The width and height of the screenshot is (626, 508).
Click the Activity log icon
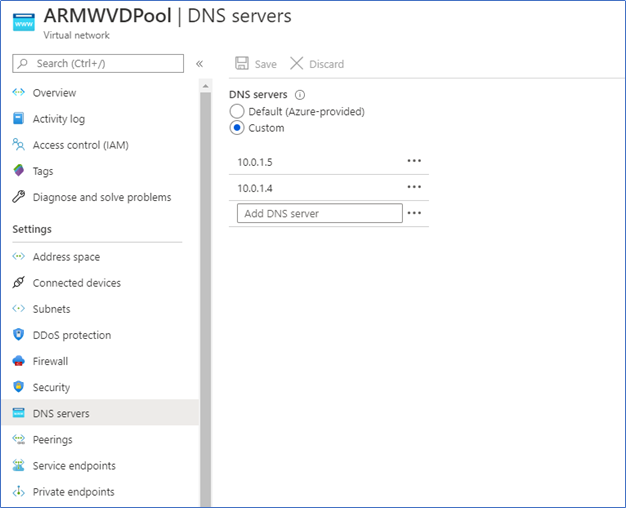(18, 119)
